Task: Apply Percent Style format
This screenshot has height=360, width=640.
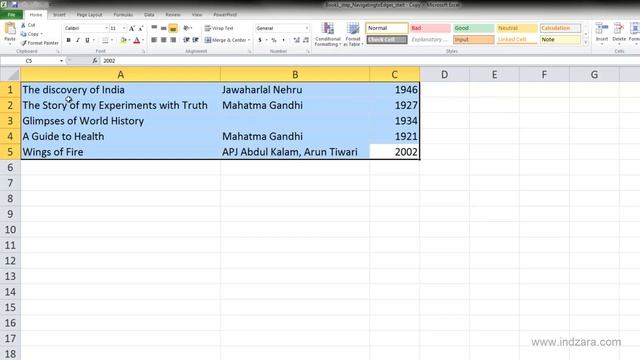Action: click(274, 40)
